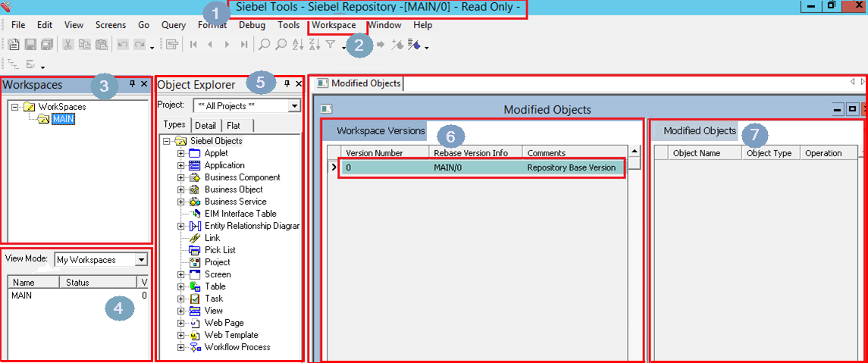Click the blue bucket toolbar icon
Viewport: 868px width, 363px height.
[413, 45]
